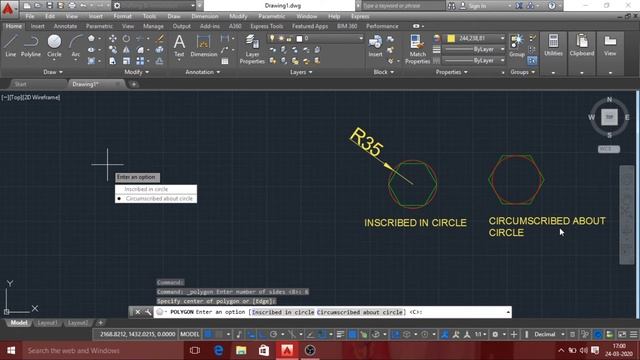640x360 pixels.
Task: Add new drawing tab with plus button
Action: click(x=133, y=84)
